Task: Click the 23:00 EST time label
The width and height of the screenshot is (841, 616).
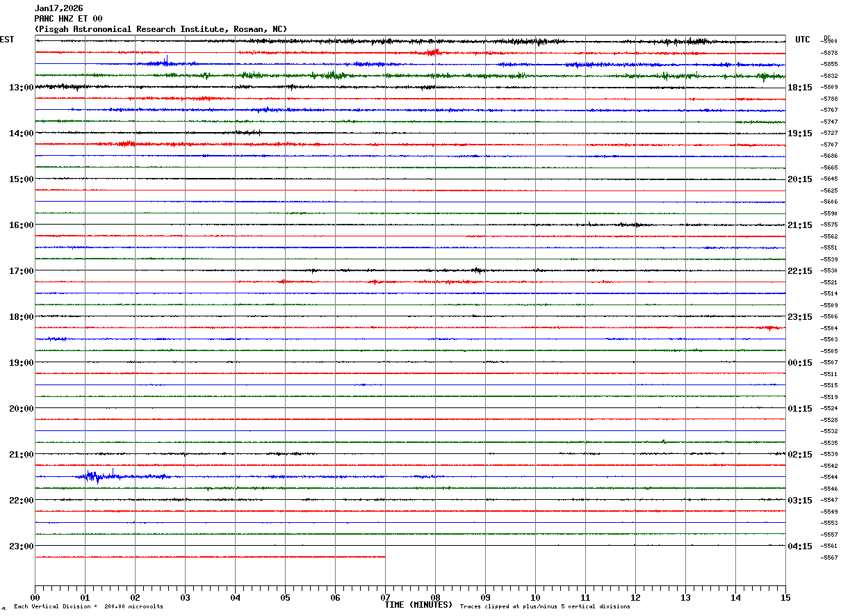Action: point(21,546)
